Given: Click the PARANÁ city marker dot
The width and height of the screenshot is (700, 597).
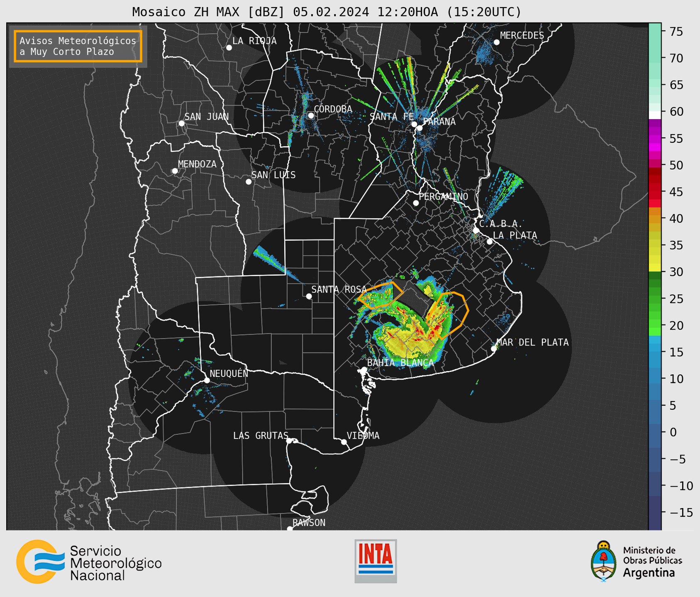Looking at the screenshot, I should pyautogui.click(x=420, y=128).
